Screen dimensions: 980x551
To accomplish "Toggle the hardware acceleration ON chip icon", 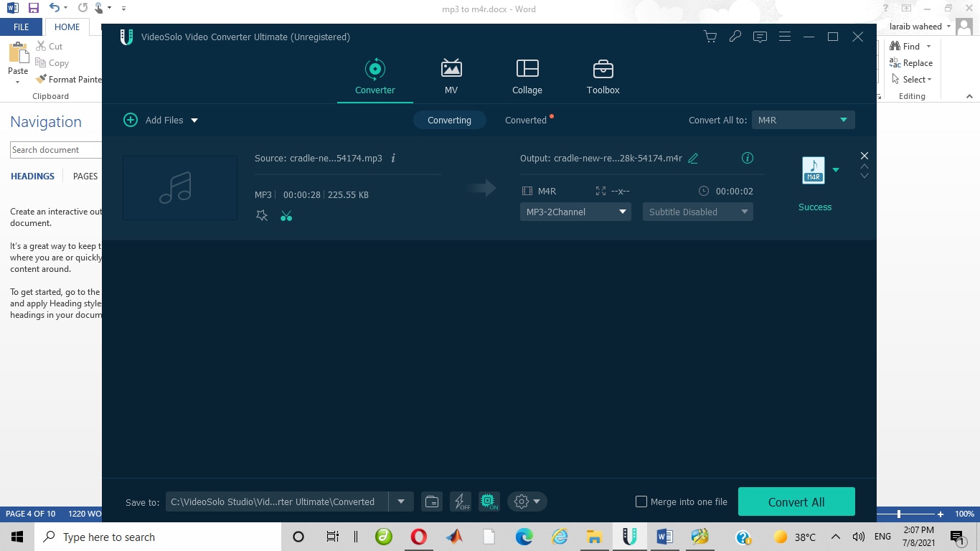I will pyautogui.click(x=489, y=501).
